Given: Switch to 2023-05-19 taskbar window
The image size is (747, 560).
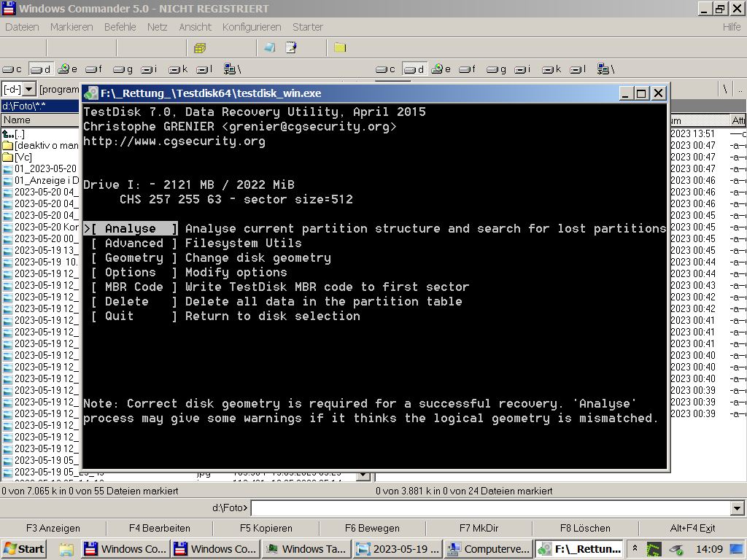Looking at the screenshot, I should [x=398, y=548].
